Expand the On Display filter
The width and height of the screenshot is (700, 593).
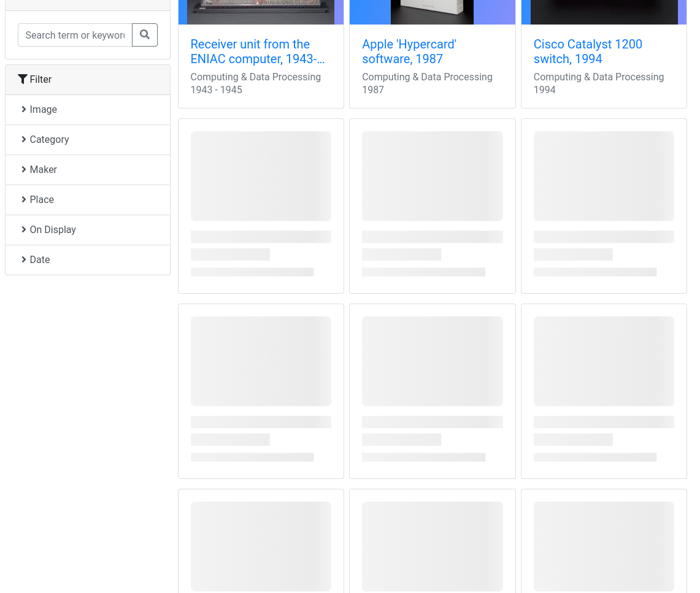click(x=88, y=230)
